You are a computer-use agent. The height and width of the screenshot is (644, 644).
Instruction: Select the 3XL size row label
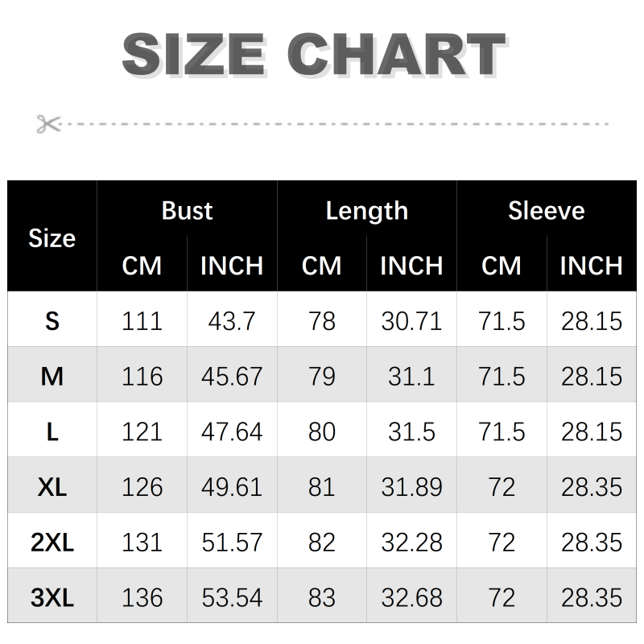coord(52,597)
